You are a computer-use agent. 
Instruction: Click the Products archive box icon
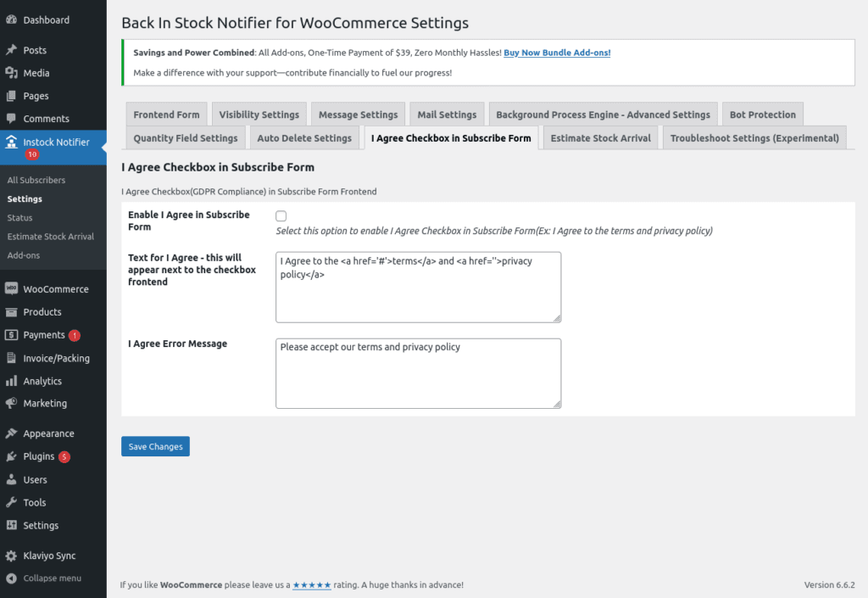click(x=11, y=312)
